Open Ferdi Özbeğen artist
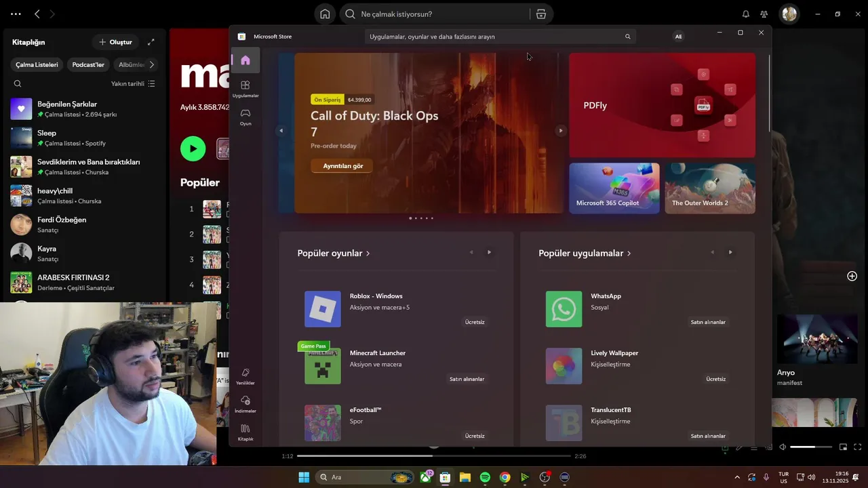868x488 pixels. 84,224
